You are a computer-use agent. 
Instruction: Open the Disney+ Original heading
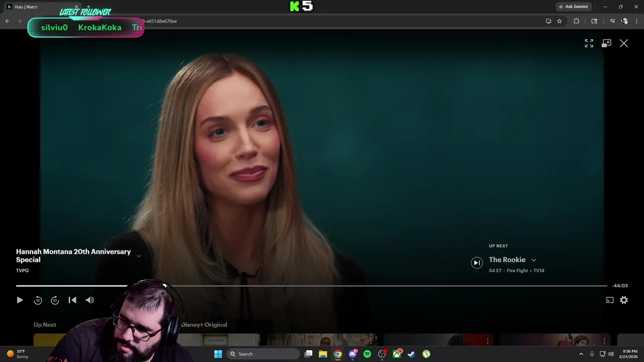(204, 325)
